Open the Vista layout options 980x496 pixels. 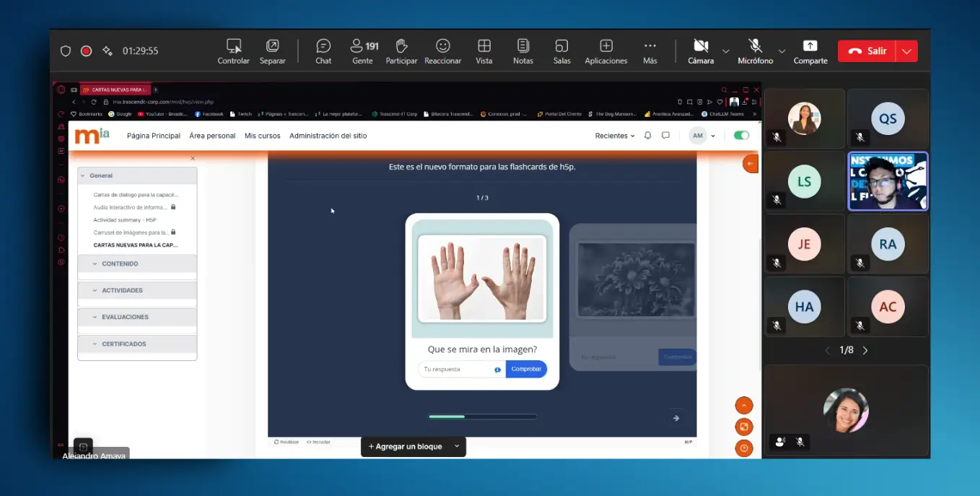pos(484,51)
